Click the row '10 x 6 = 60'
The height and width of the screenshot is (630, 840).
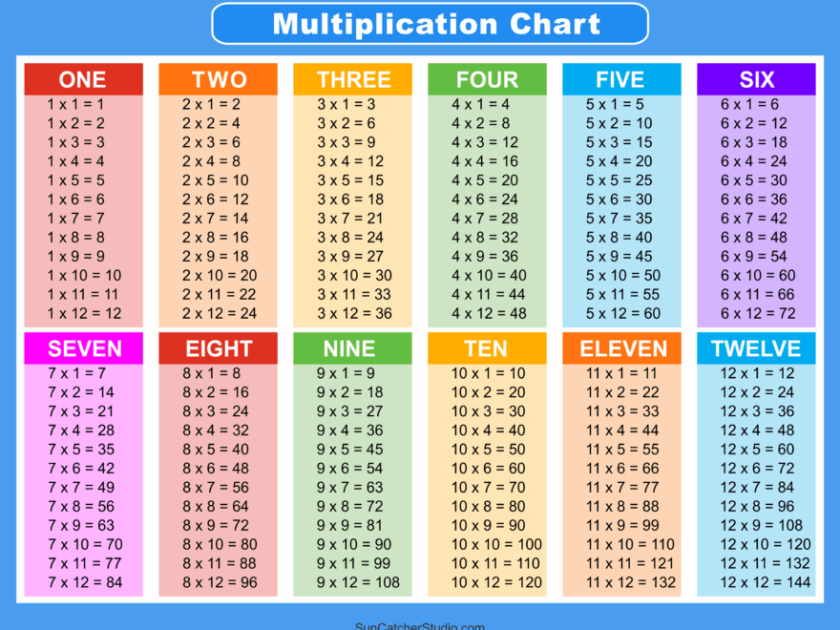point(488,469)
